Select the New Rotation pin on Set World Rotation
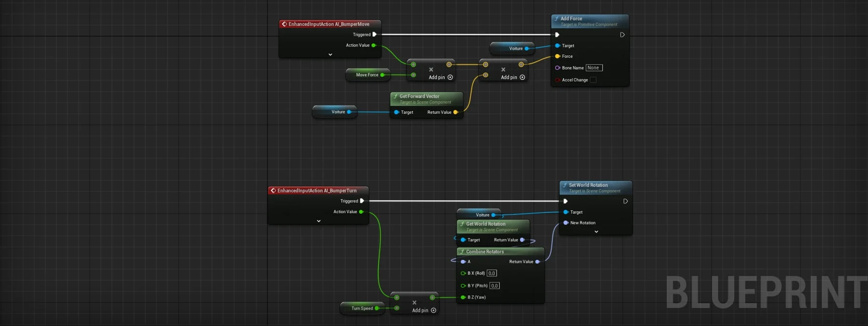The image size is (868, 326). [566, 223]
